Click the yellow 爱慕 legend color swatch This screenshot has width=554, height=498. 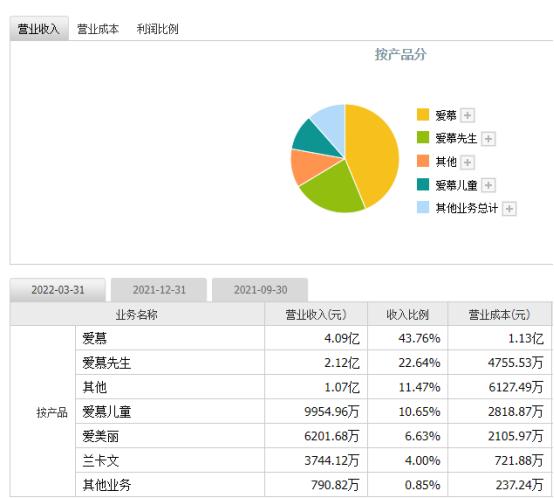click(x=423, y=114)
